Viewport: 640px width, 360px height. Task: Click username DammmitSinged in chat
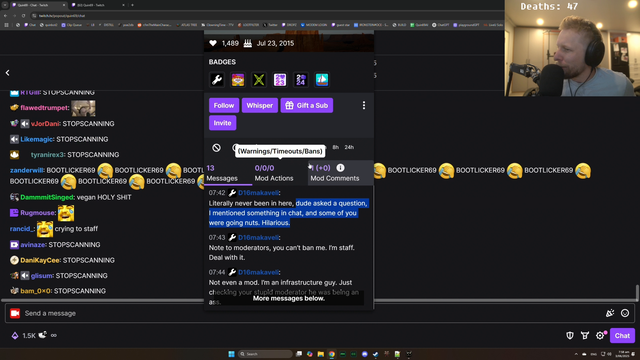click(x=47, y=197)
